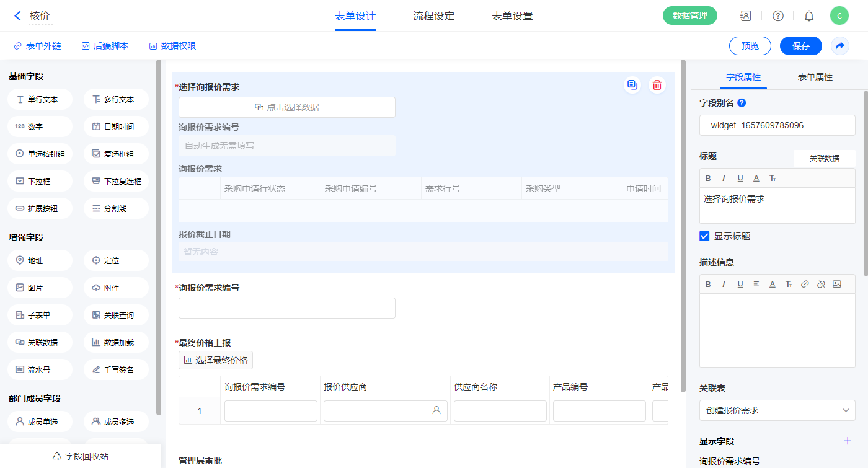Click the 关联数据 title selector

tap(824, 158)
